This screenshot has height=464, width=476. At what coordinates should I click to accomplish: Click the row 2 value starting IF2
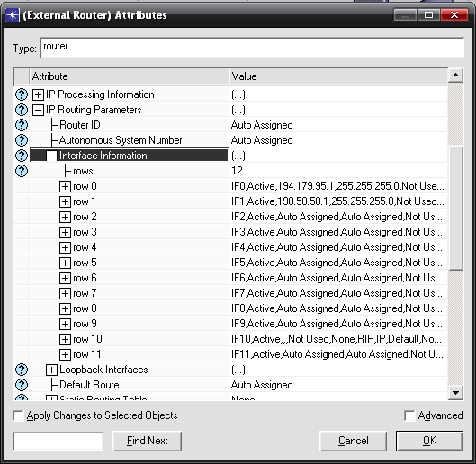pos(337,217)
